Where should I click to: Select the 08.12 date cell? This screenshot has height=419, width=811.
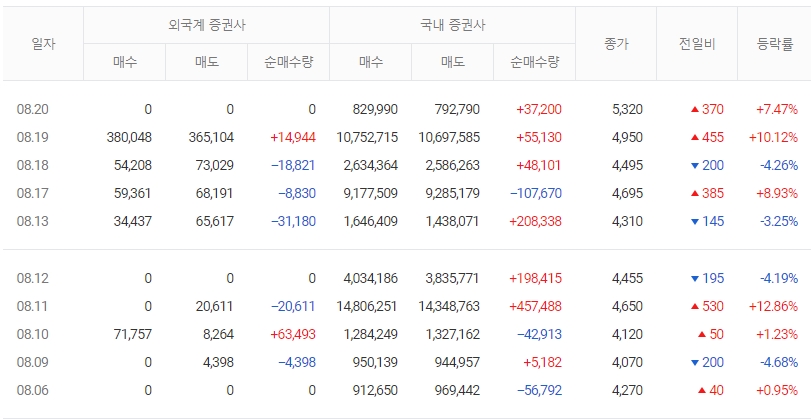(x=33, y=278)
